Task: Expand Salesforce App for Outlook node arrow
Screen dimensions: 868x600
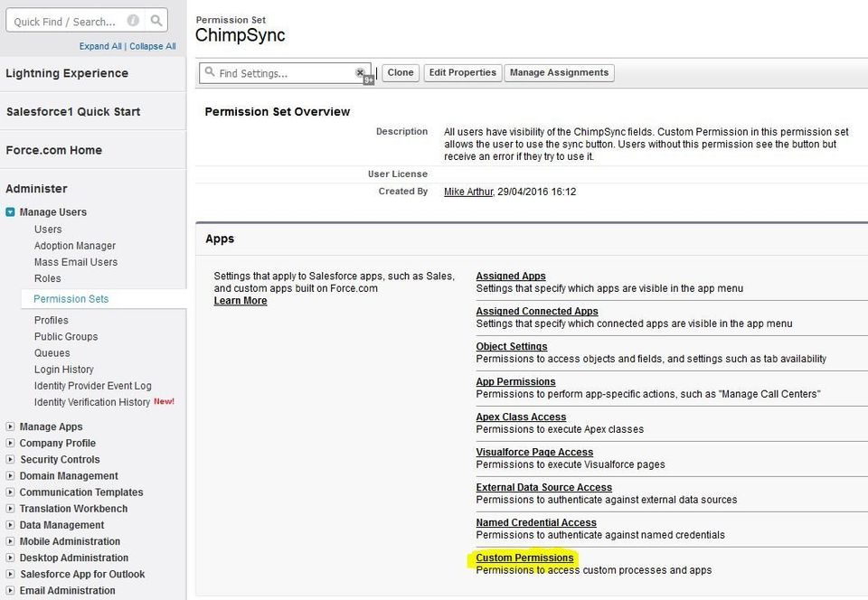Action: click(10, 574)
